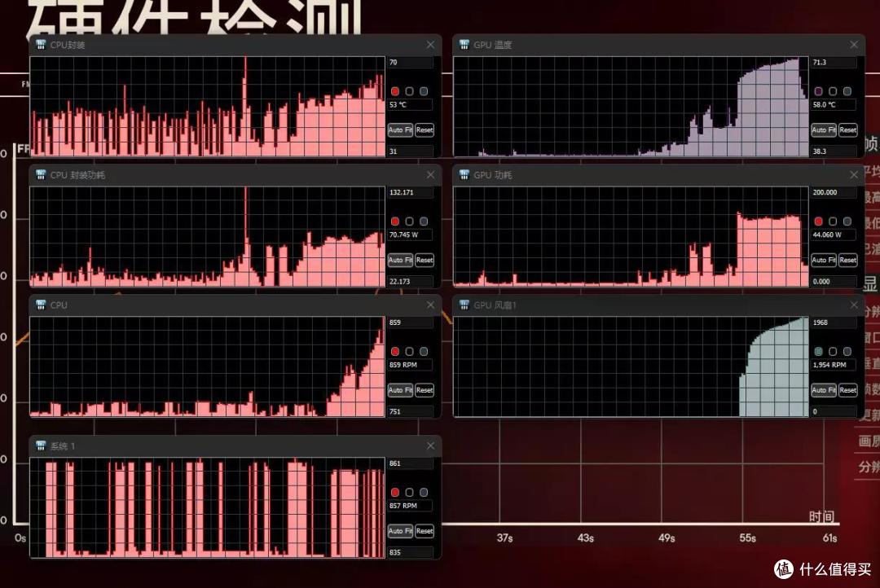Close the GPU 功耗 graph window
This screenshot has width=880, height=588.
coord(854,175)
